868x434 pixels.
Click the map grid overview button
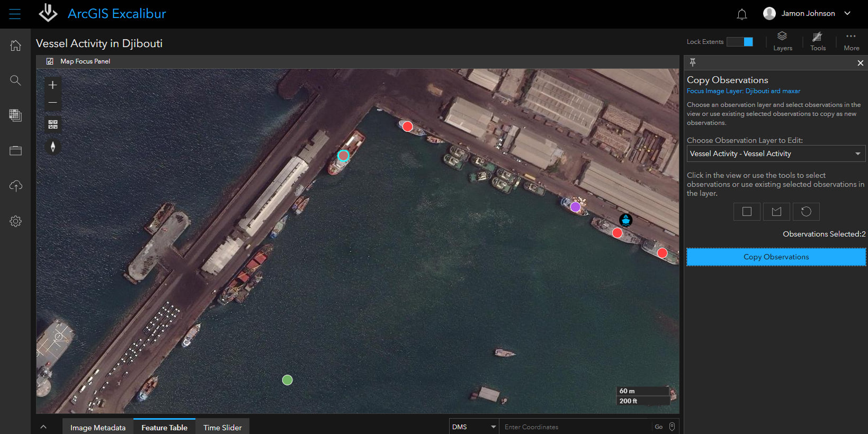[52, 124]
